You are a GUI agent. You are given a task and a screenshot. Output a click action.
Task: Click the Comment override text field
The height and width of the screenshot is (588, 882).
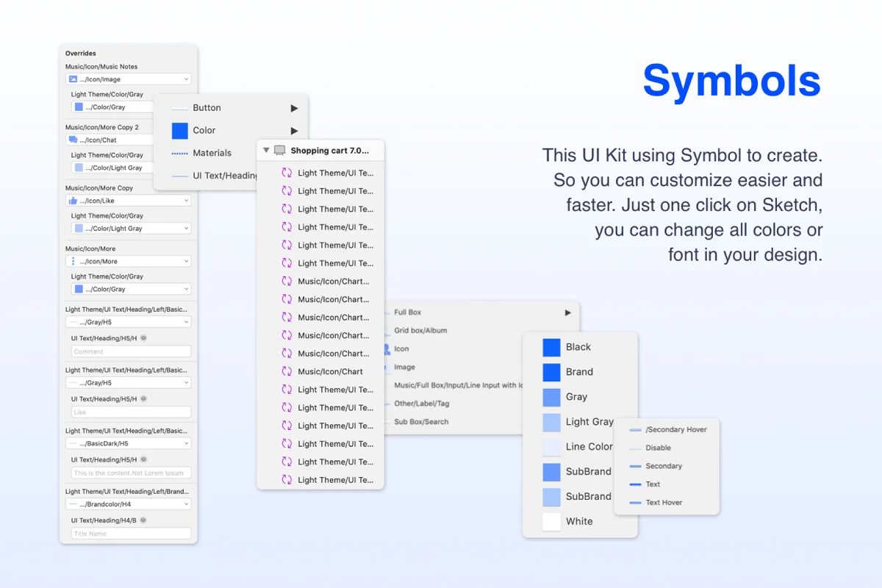(131, 351)
